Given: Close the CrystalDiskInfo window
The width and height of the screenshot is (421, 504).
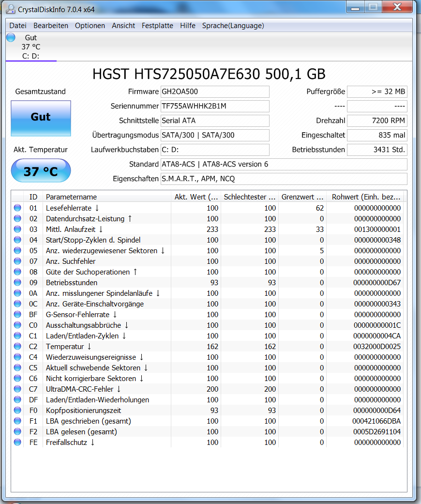Looking at the screenshot, I should (397, 7).
